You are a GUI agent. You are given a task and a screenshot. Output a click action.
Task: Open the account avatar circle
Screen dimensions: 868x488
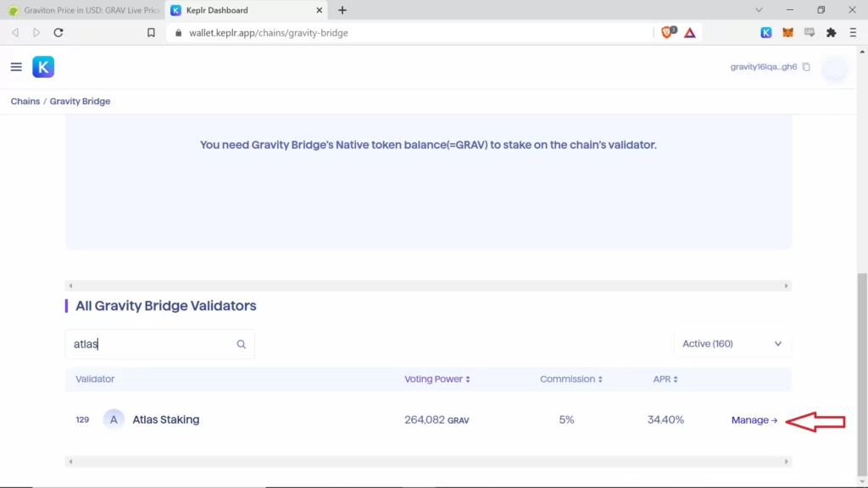tap(835, 67)
